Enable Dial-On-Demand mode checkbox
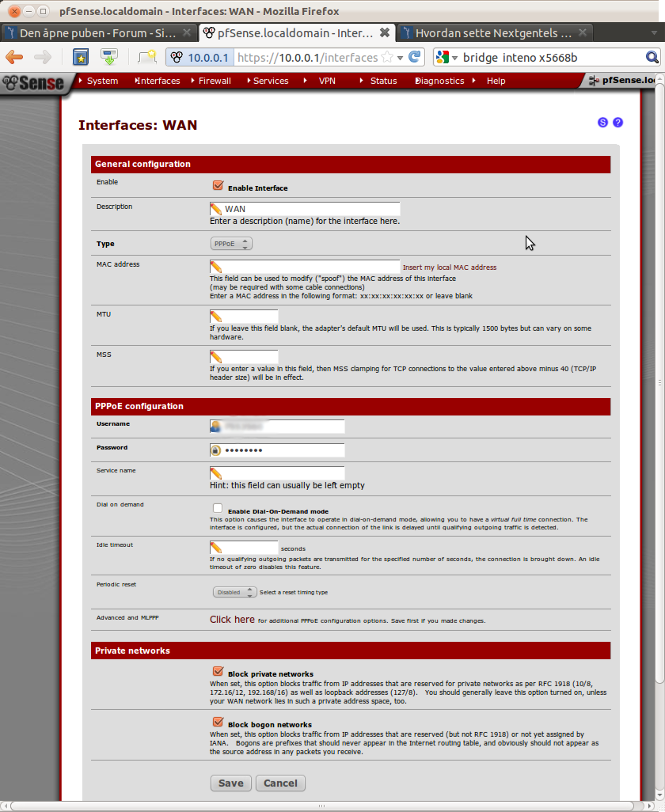This screenshot has height=812, width=665. [x=218, y=508]
